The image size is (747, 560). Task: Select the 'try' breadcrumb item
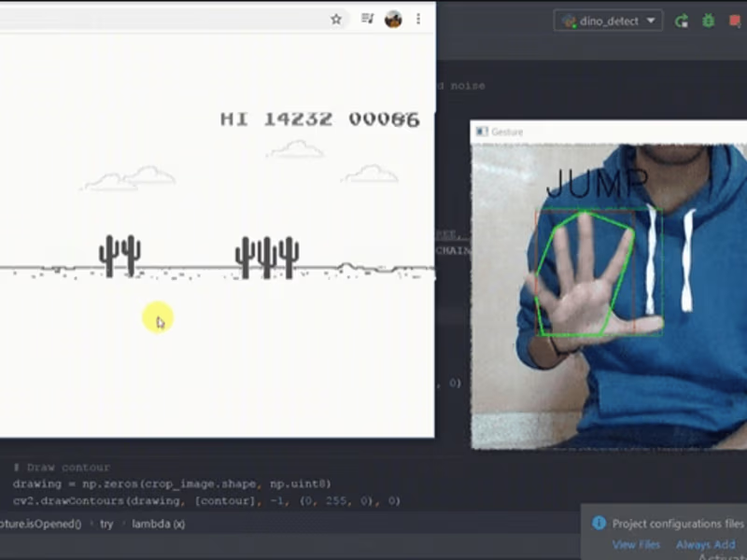(x=106, y=524)
